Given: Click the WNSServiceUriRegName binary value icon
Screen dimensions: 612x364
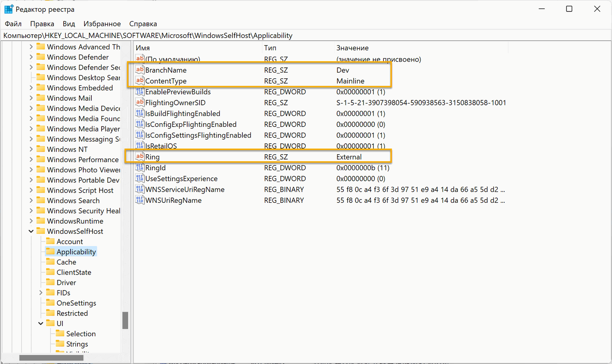Looking at the screenshot, I should pyautogui.click(x=140, y=189).
